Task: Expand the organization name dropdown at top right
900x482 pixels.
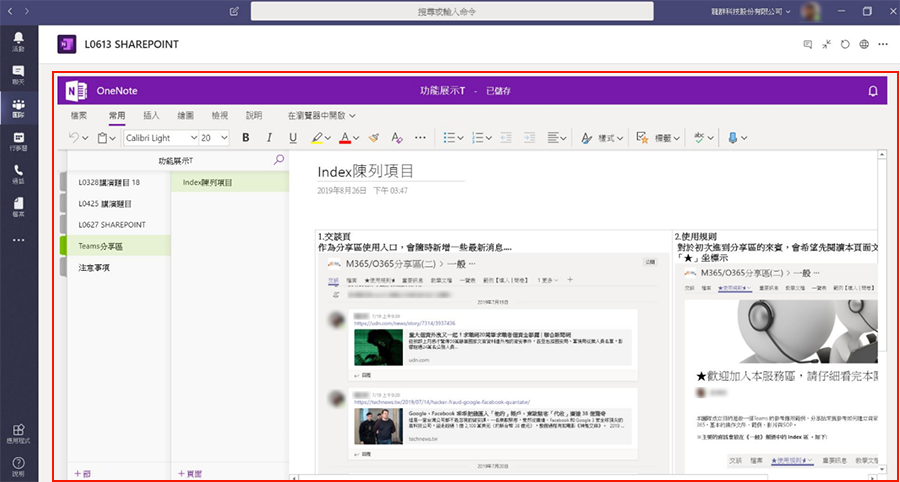Action: pos(788,11)
